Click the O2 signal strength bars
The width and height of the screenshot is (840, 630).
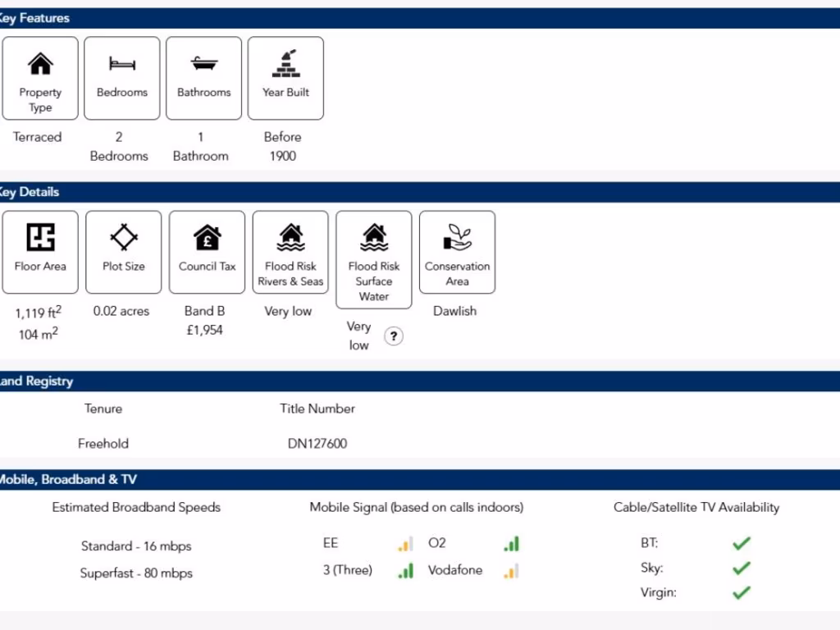511,544
